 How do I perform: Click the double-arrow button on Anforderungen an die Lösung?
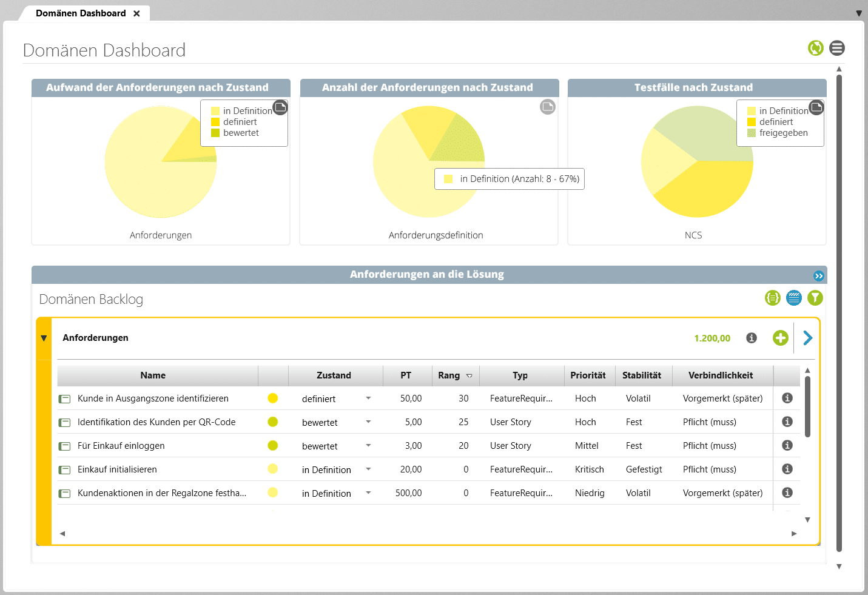(x=818, y=276)
